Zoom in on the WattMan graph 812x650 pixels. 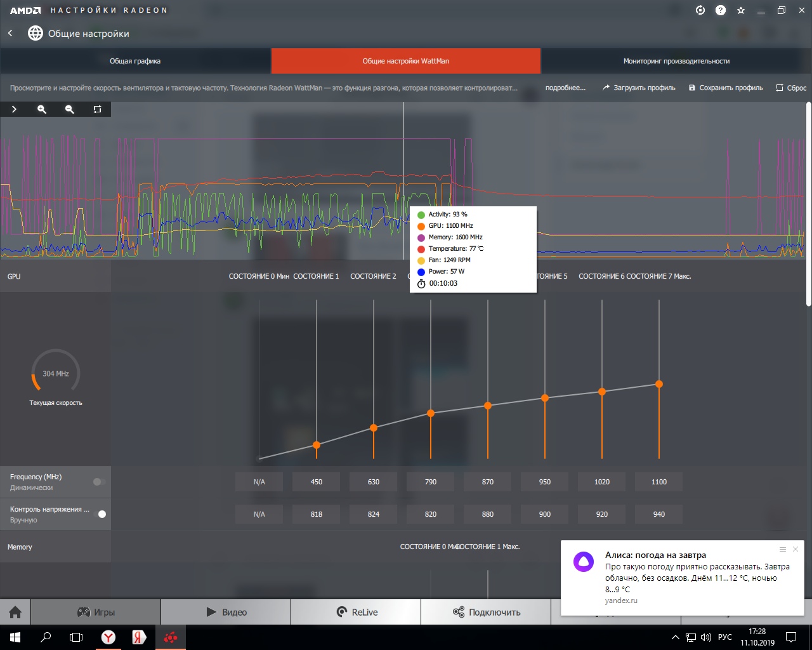click(x=42, y=109)
